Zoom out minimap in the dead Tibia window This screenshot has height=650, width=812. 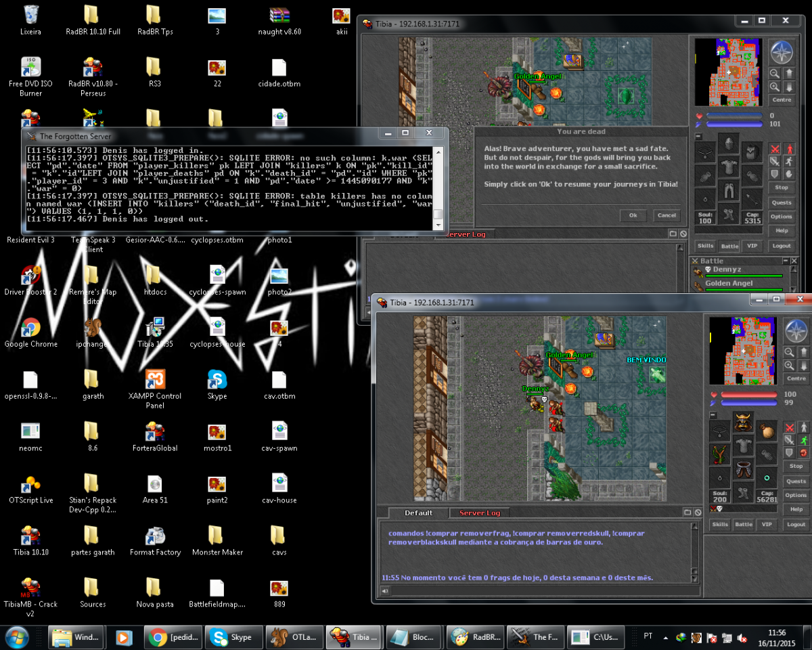(775, 74)
